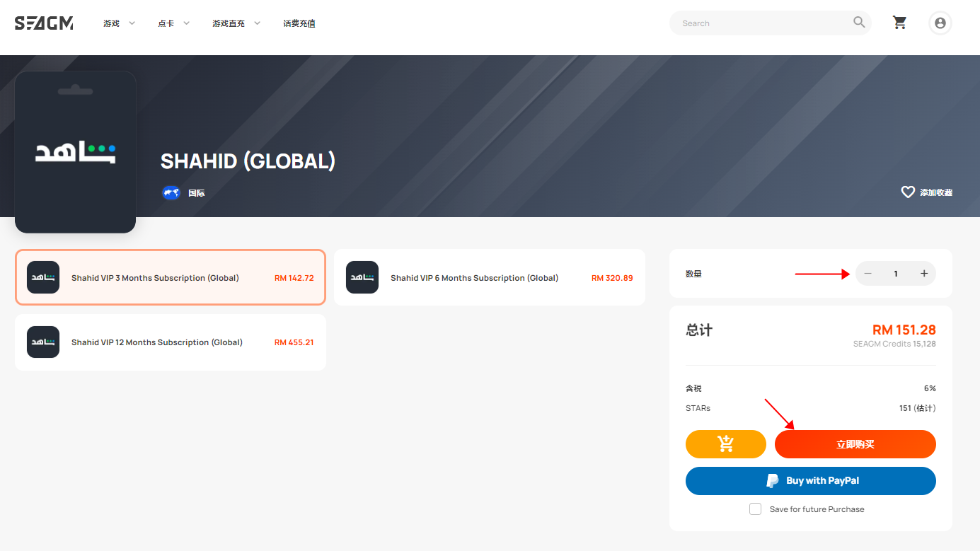Click the RM 142.72 price
The height and width of the screenshot is (551, 980).
(x=294, y=278)
